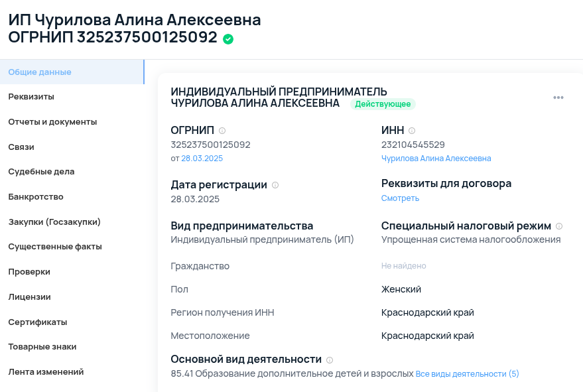This screenshot has width=583, height=392.
Task: Click the info icon near Дата регистрации
Action: (x=275, y=184)
